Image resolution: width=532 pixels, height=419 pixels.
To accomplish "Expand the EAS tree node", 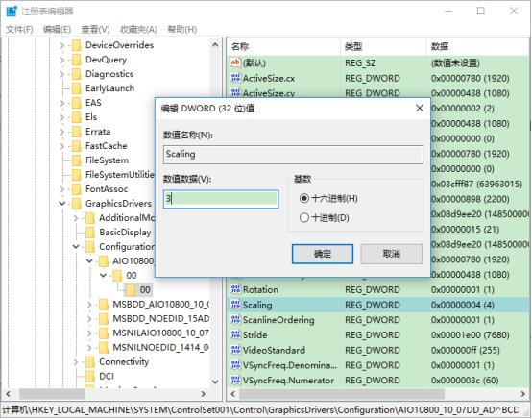I will click(61, 103).
